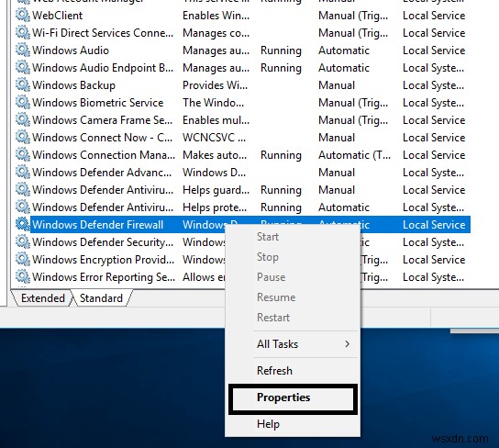Click Running status of Windows Audio
Image resolution: width=499 pixels, height=448 pixels.
(x=281, y=50)
